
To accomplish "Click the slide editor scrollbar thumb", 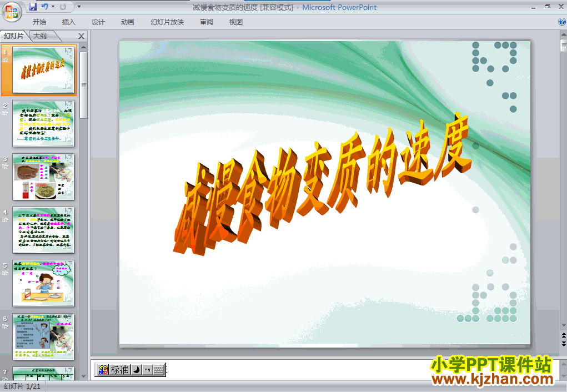I will 563,46.
